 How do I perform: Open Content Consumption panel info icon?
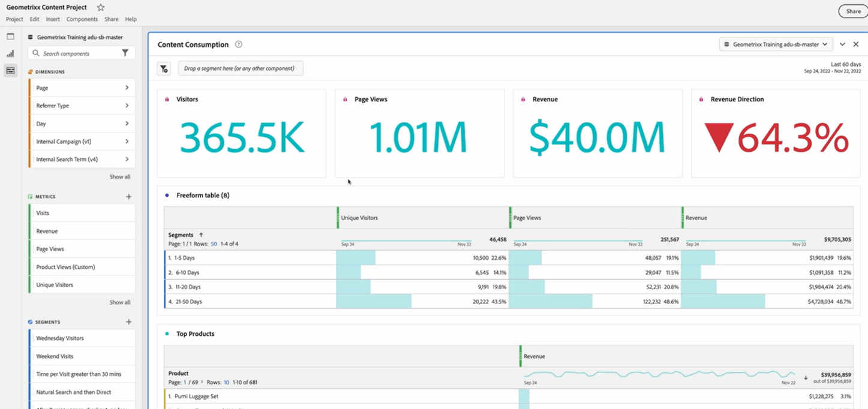coord(239,44)
